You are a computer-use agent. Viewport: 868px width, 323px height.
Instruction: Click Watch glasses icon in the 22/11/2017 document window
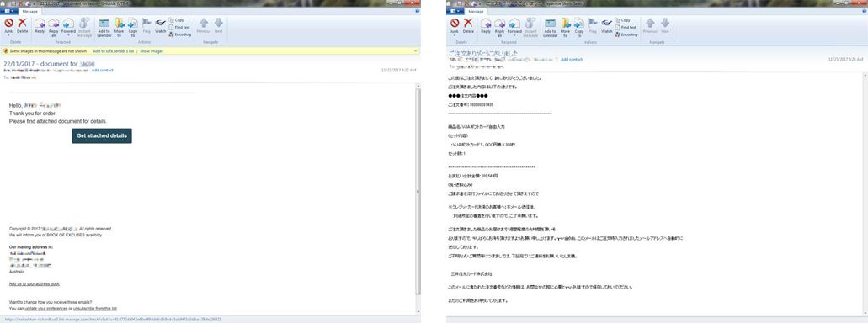[x=161, y=24]
